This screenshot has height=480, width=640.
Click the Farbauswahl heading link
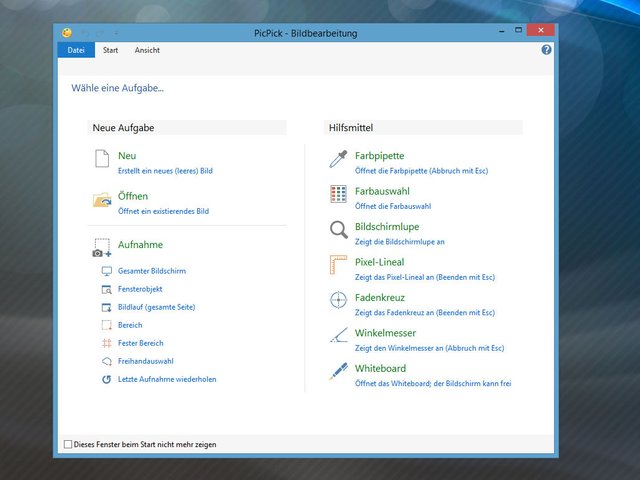[x=382, y=191]
